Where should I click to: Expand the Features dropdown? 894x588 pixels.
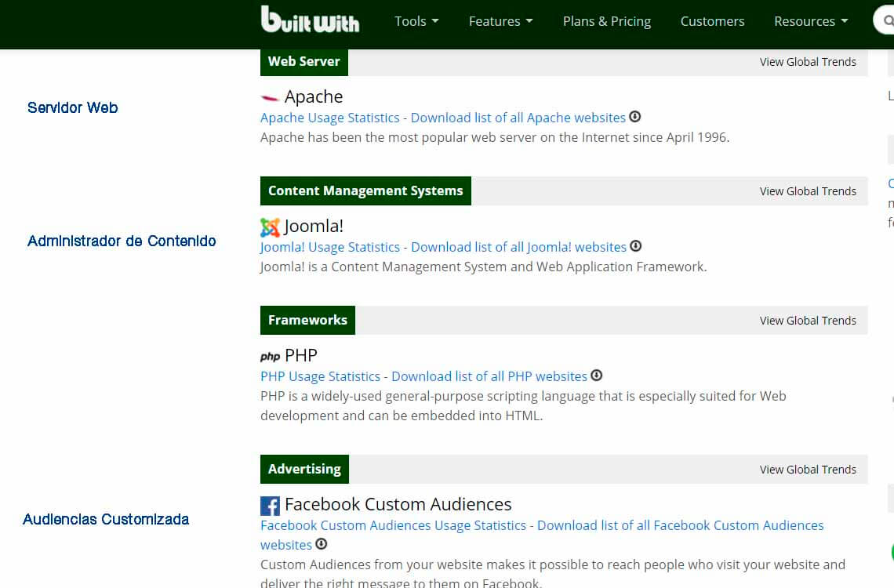pos(500,21)
